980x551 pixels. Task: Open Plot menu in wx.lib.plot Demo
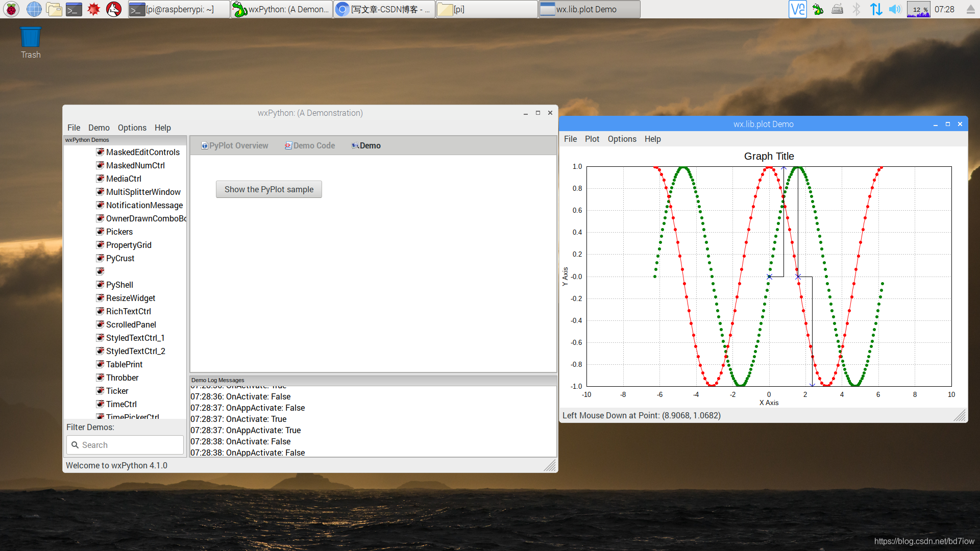[592, 139]
